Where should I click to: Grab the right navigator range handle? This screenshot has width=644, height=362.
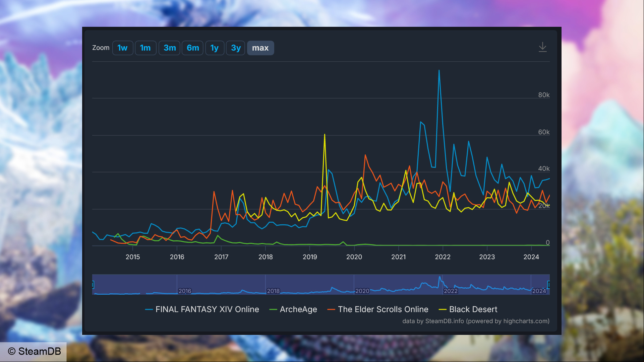(x=549, y=285)
